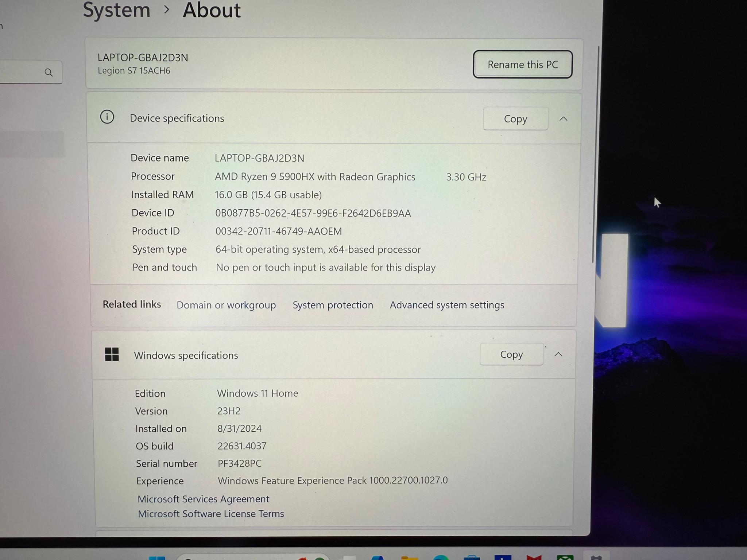Image resolution: width=747 pixels, height=560 pixels.
Task: Open Domain or workgroup link
Action: pos(226,305)
